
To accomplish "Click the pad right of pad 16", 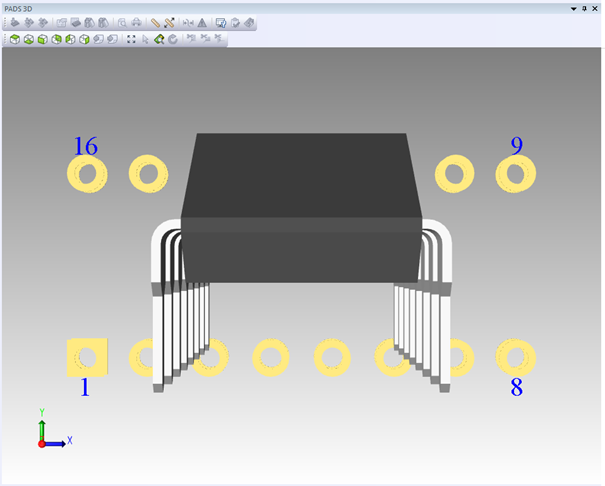I will [149, 174].
